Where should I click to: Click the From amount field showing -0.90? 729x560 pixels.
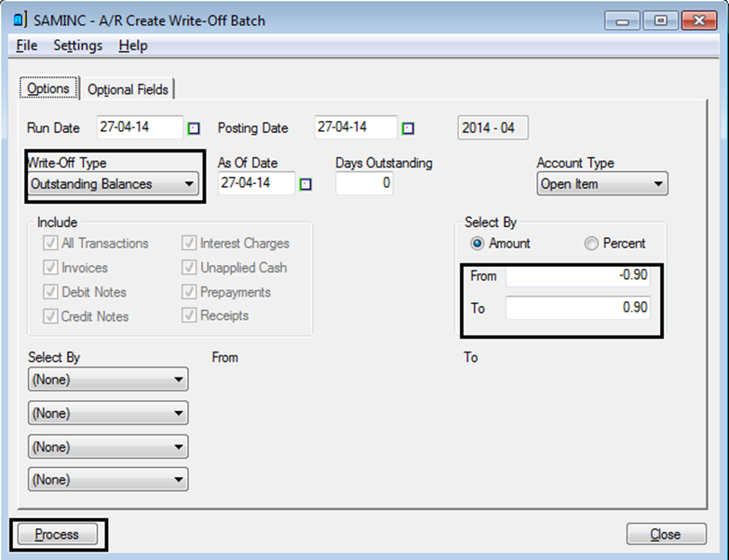tap(578, 275)
